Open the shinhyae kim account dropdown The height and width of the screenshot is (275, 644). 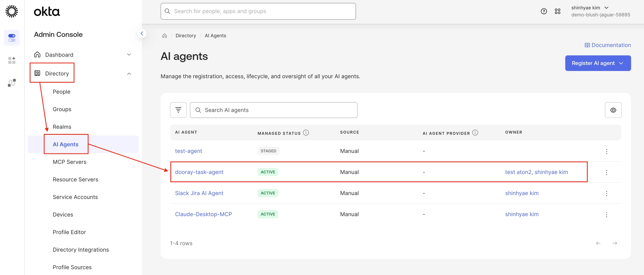point(590,8)
